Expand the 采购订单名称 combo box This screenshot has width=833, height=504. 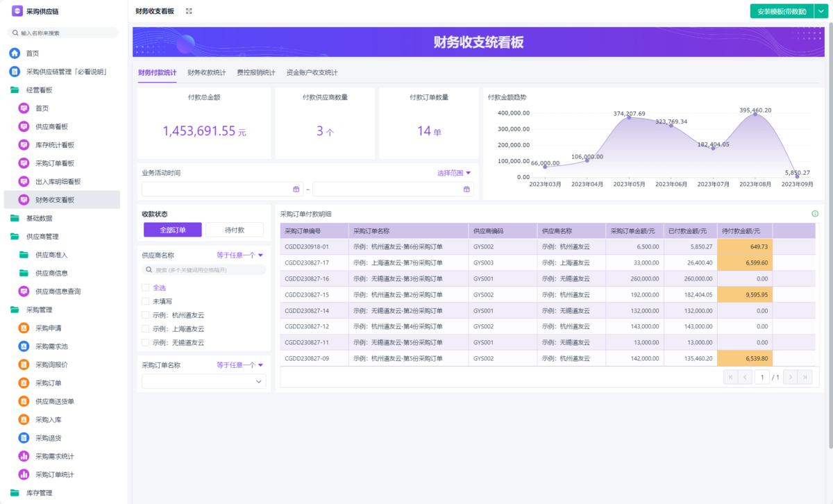tap(260, 381)
